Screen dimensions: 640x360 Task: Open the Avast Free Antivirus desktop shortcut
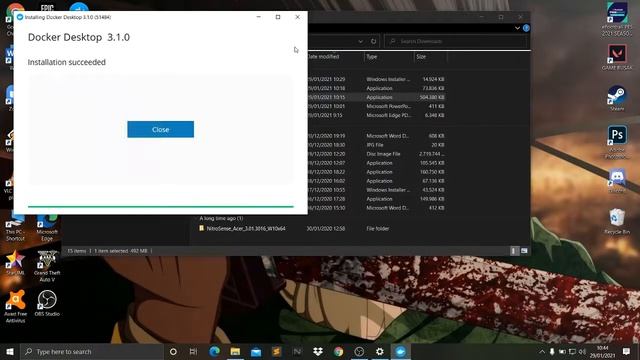pyautogui.click(x=15, y=307)
